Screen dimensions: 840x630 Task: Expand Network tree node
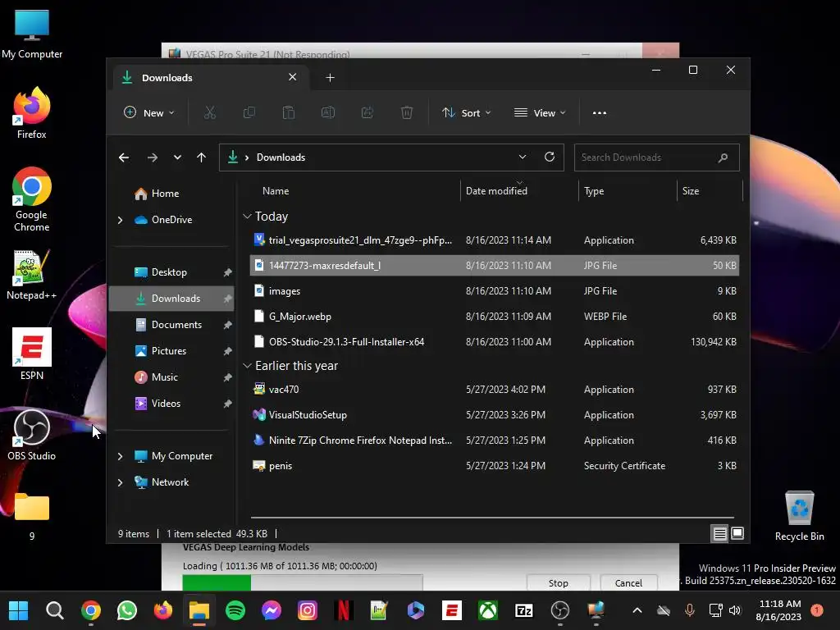click(x=120, y=482)
